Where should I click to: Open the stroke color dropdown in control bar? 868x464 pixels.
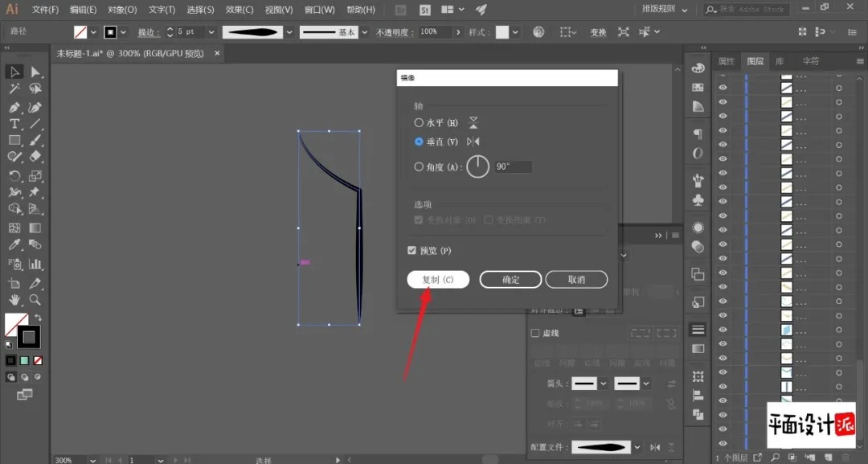tap(123, 32)
